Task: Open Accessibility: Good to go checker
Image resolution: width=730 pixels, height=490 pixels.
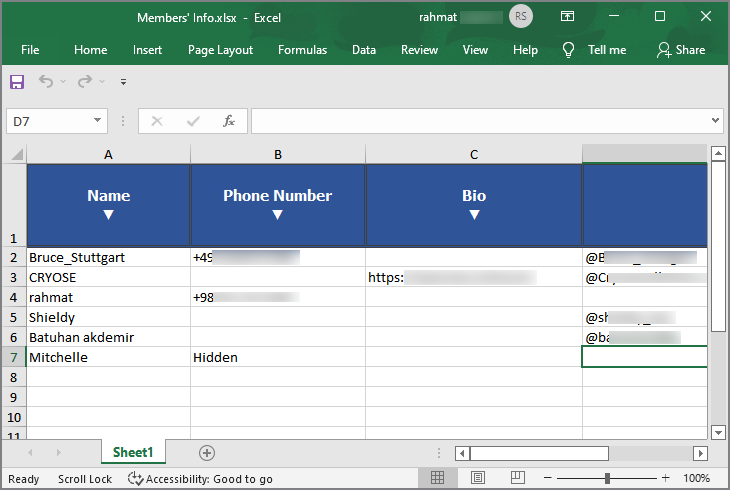Action: 200,479
